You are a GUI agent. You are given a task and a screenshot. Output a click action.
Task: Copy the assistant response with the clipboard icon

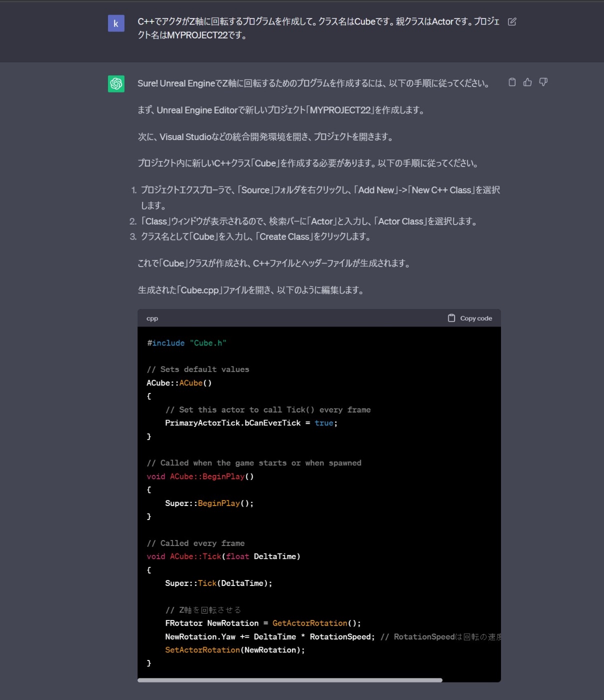(512, 82)
